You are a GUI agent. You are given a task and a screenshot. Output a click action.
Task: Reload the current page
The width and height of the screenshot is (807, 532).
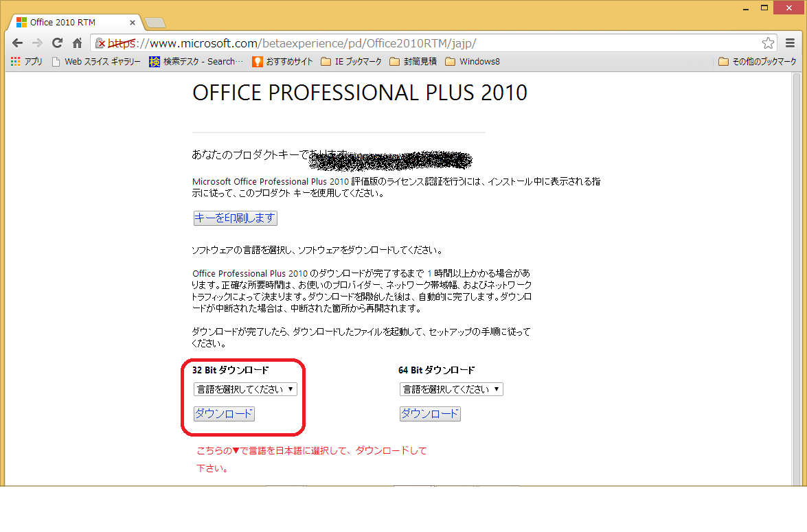click(58, 43)
